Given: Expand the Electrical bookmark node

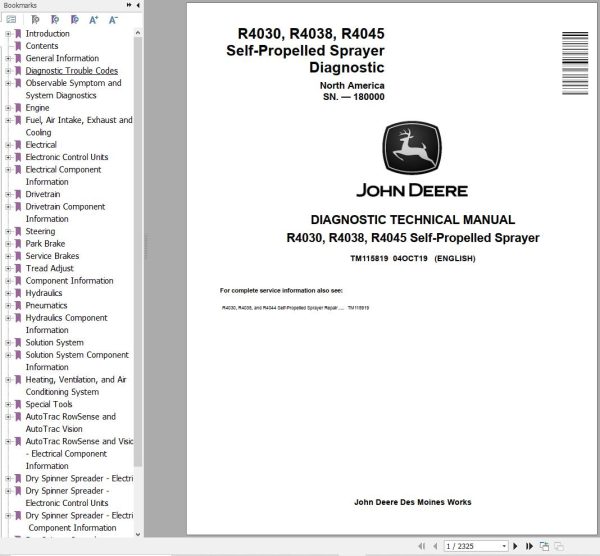Looking at the screenshot, I should click(8, 145).
